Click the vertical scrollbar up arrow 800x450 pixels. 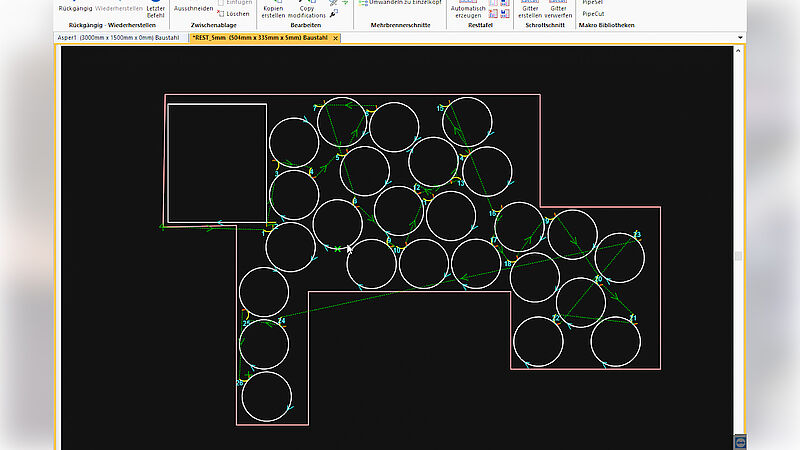tap(738, 51)
